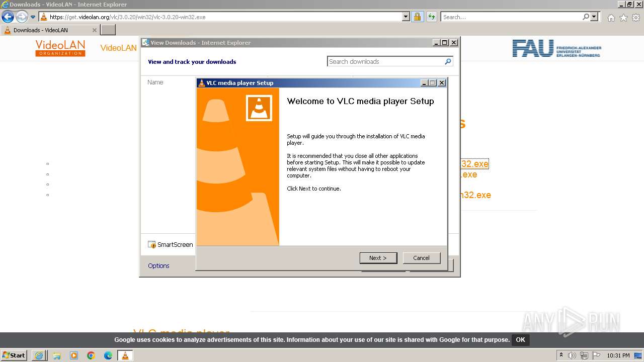Viewport: 644px width, 362px height.
Task: Click the VideoLAN Organization logo
Action: tap(60, 48)
